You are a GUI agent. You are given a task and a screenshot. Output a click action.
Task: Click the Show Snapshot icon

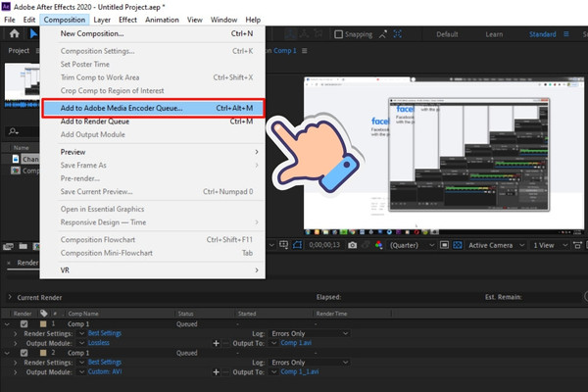[366, 245]
